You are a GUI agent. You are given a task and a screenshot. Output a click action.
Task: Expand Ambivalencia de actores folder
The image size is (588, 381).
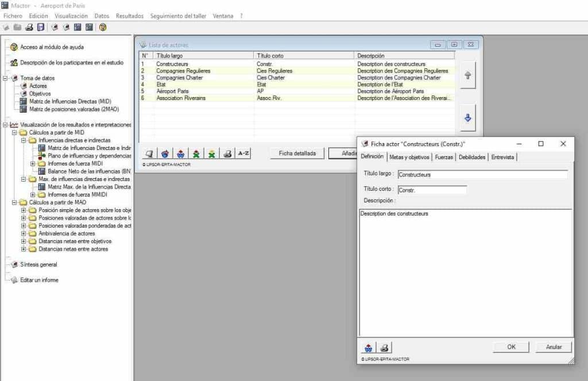pos(23,233)
